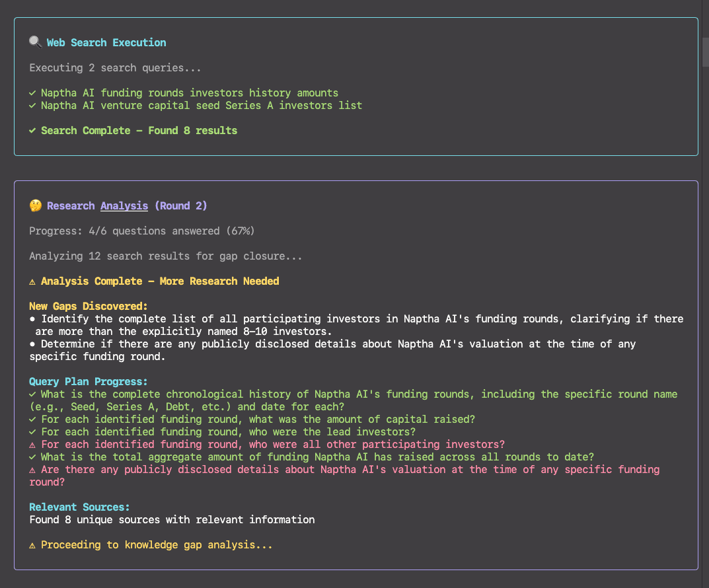Screen dimensions: 709x588
Task: Click checkmark beside lead investors question
Action: [32, 431]
